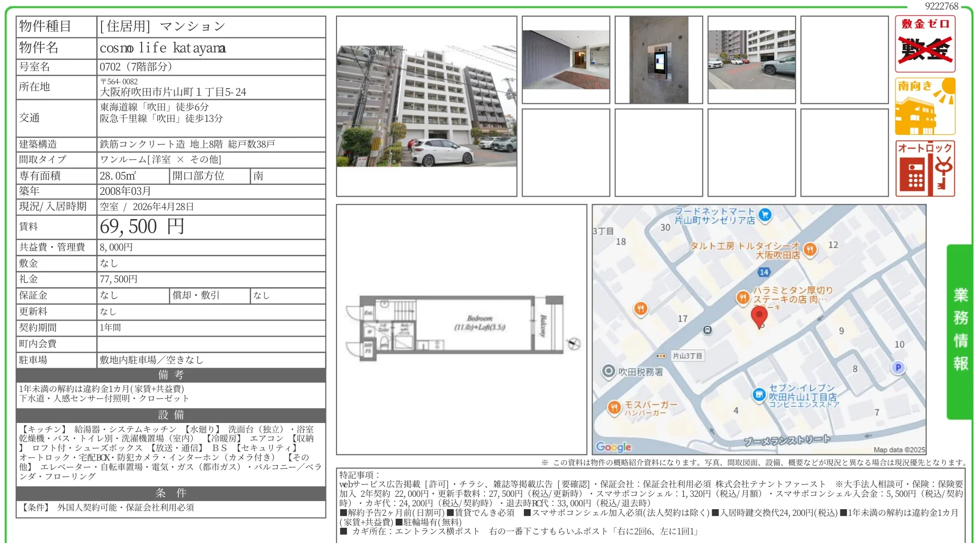Screen dimensions: 980x543
Task: Click the Google logo on map
Action: 613,446
